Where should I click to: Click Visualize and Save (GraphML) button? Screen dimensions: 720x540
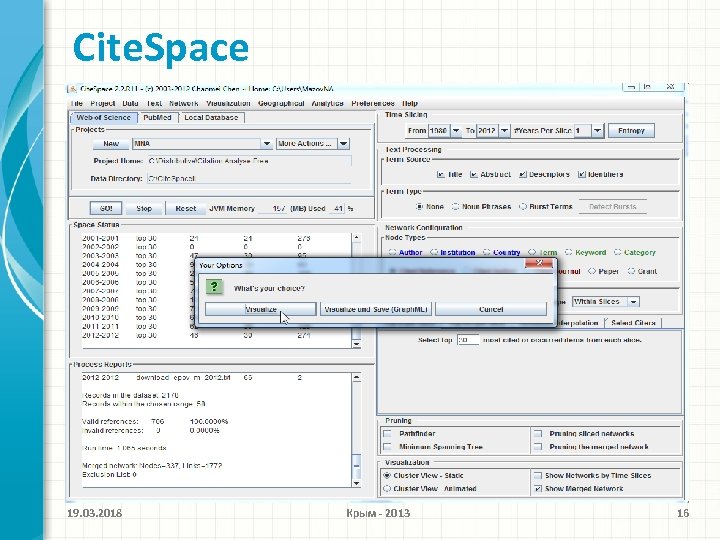(x=376, y=309)
